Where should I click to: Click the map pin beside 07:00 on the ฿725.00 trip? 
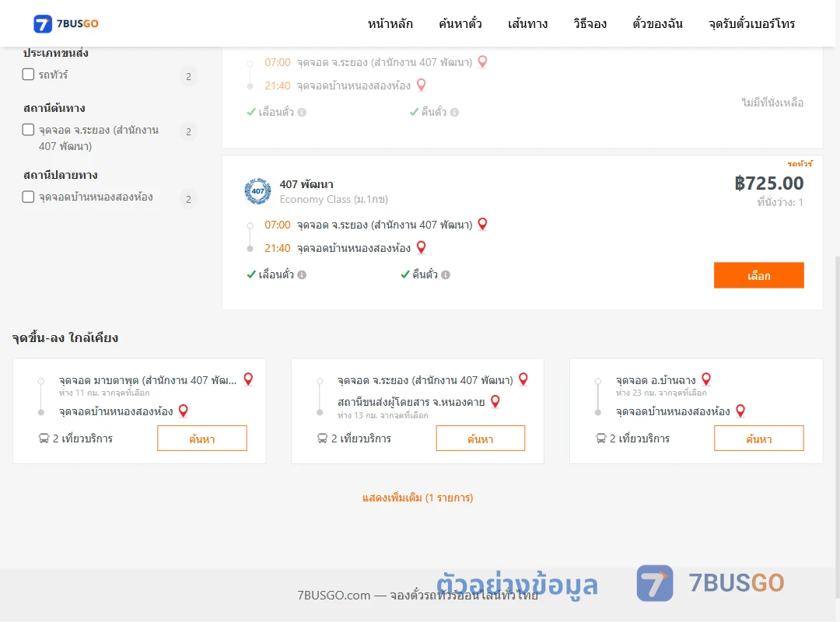click(x=482, y=224)
